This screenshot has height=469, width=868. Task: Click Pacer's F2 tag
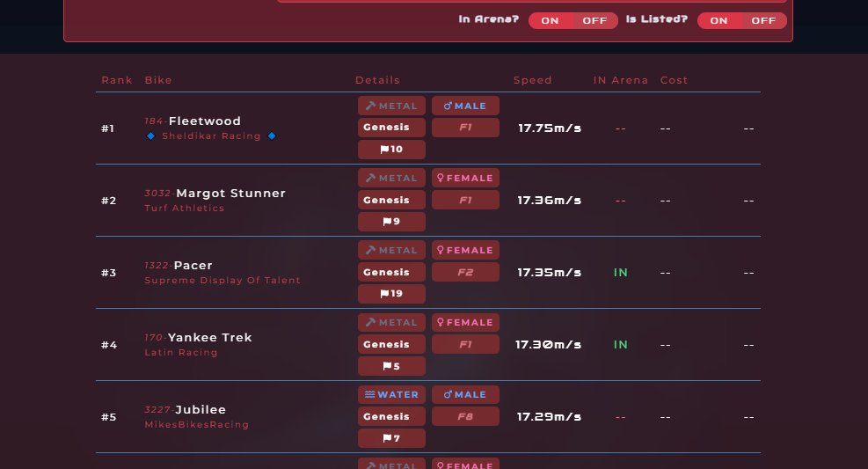click(x=465, y=272)
